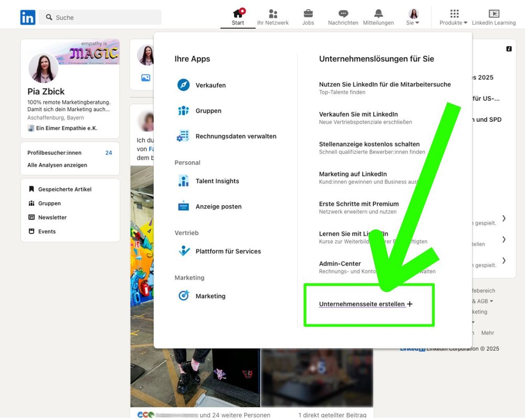
Task: Open Gespeicherte Artikel bookmark item
Action: pos(60,189)
